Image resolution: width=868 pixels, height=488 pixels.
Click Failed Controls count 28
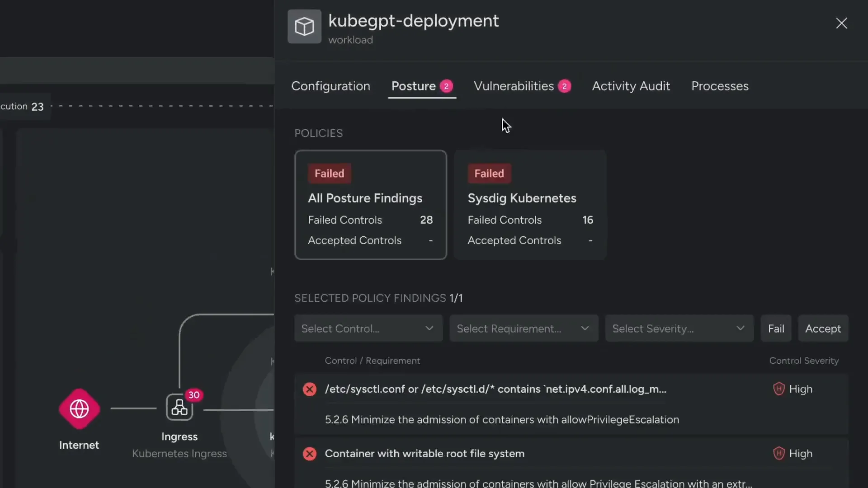pyautogui.click(x=426, y=220)
